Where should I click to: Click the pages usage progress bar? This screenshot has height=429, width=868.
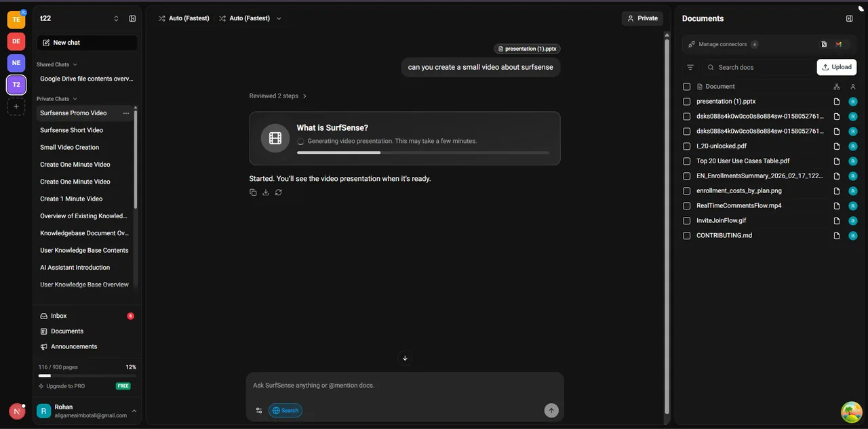[87, 375]
